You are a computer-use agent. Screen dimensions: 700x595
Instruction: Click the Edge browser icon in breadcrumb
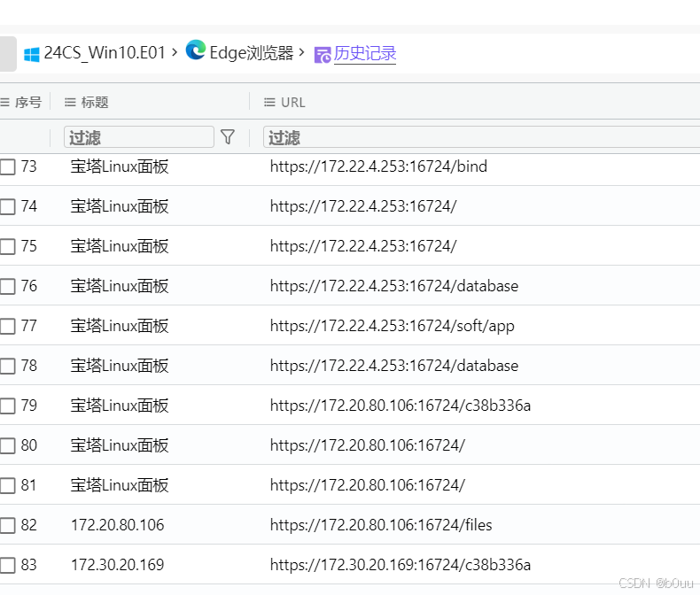click(x=196, y=50)
